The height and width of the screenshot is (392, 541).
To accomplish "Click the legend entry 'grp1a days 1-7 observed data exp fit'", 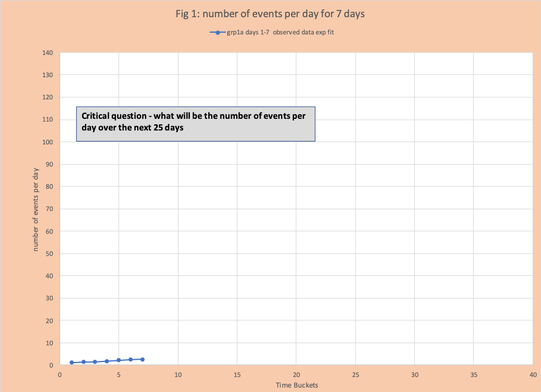I will 272,32.
